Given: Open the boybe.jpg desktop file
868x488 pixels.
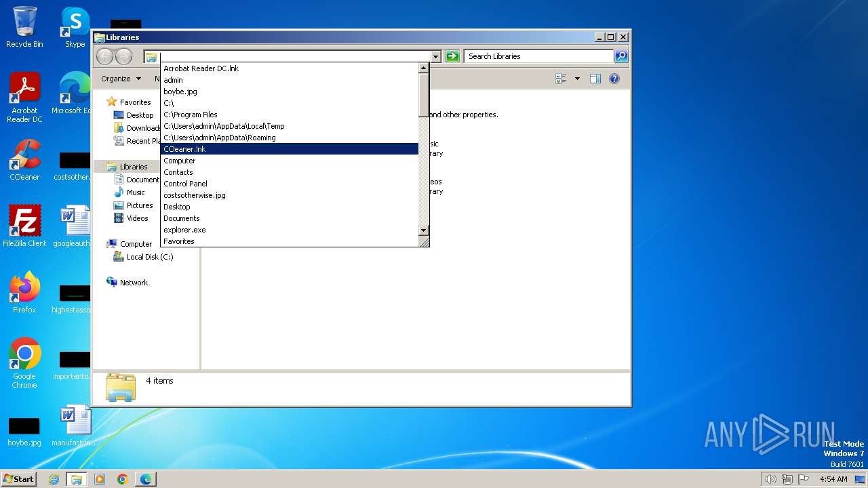Looking at the screenshot, I should 24,431.
